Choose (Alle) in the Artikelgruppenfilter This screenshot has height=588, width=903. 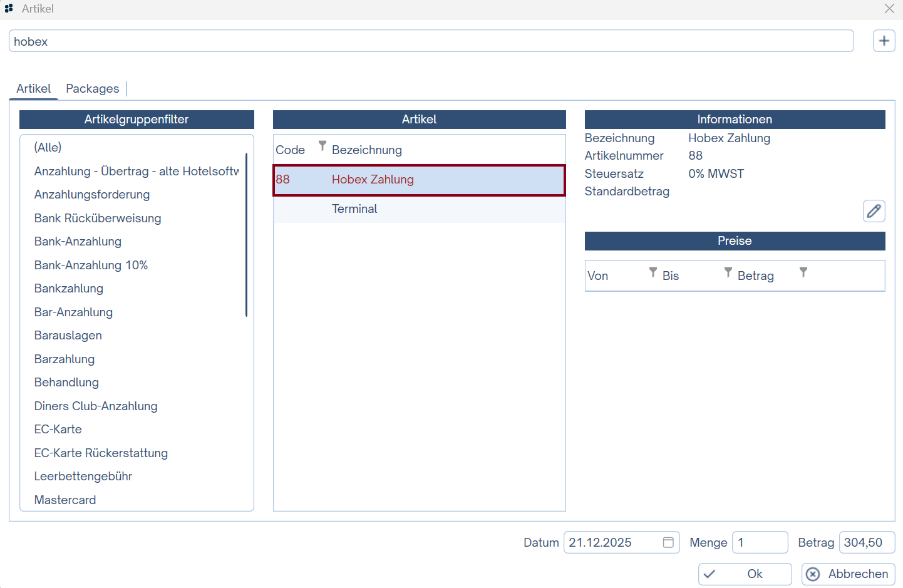[48, 148]
